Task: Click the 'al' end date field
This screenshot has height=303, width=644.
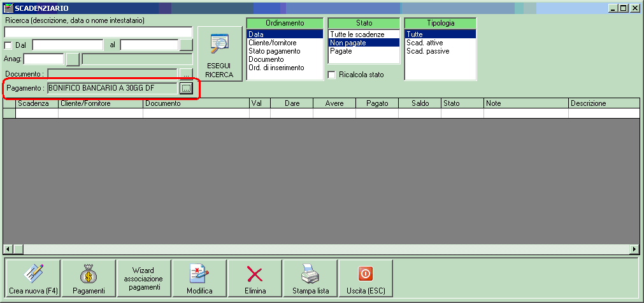Action: pos(149,45)
